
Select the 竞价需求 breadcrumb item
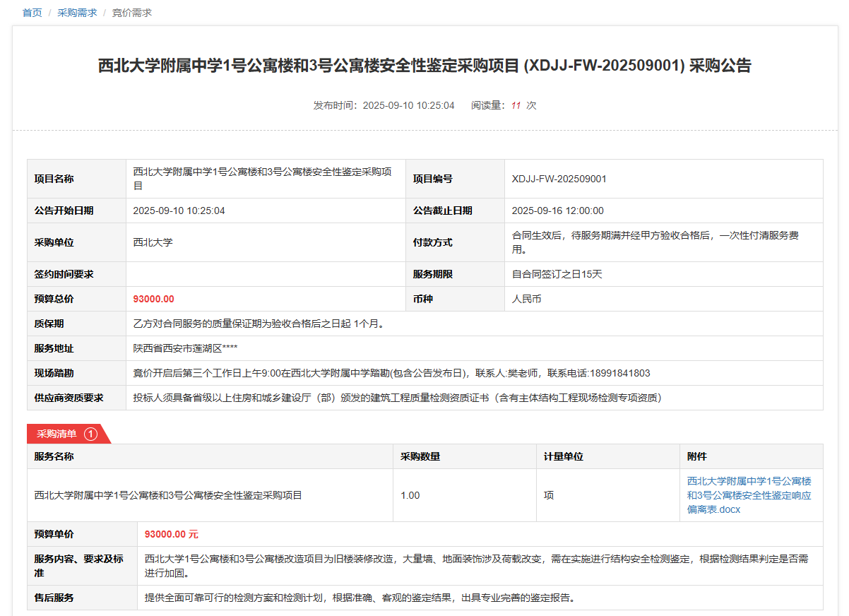132,13
